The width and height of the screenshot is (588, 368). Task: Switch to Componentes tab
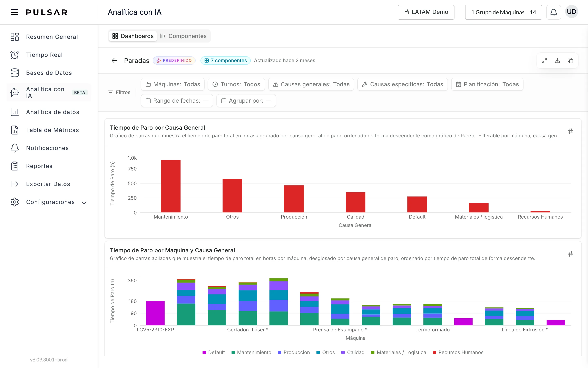tap(184, 36)
